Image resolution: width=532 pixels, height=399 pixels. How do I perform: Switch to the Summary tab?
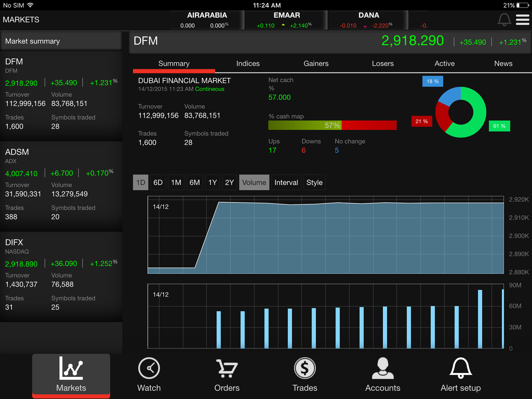174,64
